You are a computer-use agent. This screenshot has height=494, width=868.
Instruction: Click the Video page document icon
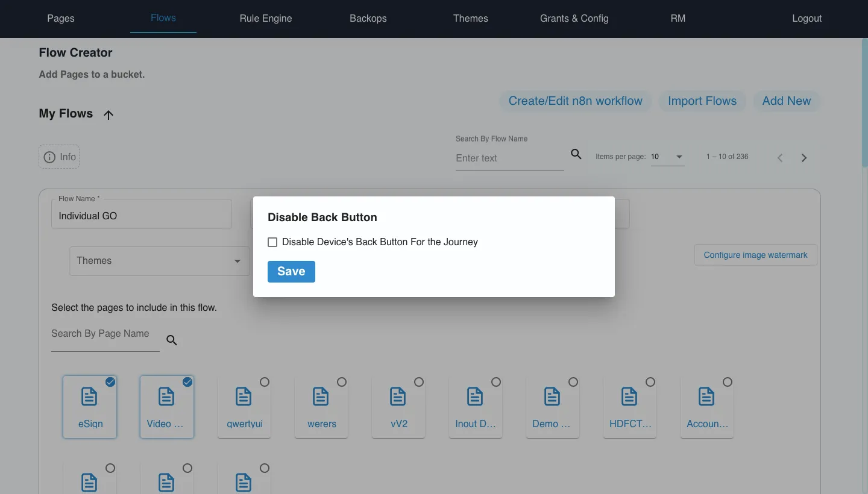[x=166, y=396]
